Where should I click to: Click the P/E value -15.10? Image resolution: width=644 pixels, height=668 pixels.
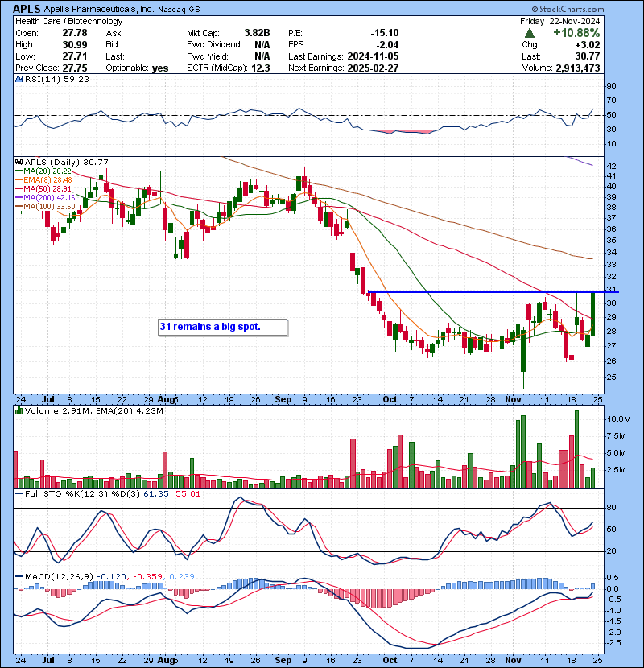tap(385, 33)
